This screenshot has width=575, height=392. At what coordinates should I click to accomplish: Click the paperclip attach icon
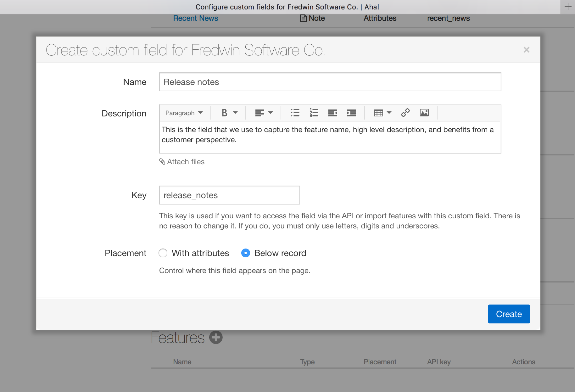point(162,162)
